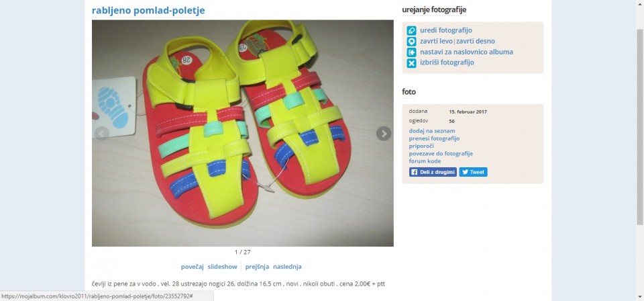Screen dimensions: 644x301
Task: Click the delete photo X icon
Action: 411,63
